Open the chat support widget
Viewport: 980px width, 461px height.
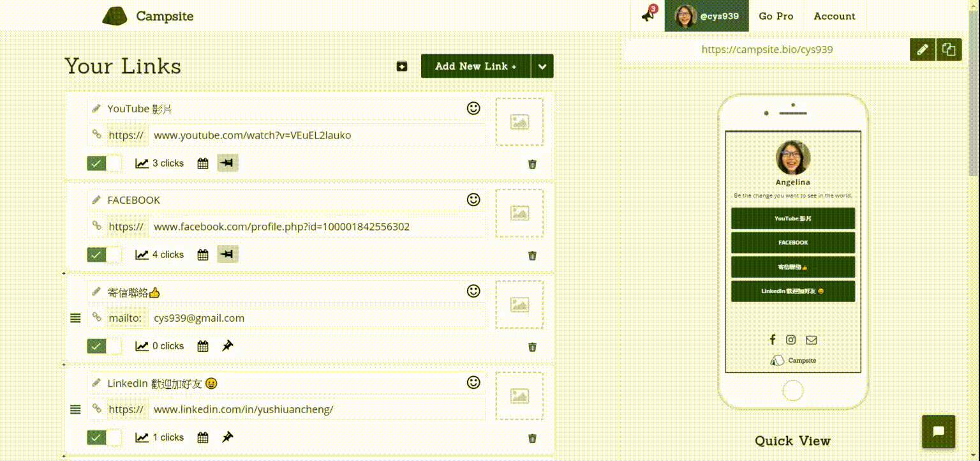[939, 432]
